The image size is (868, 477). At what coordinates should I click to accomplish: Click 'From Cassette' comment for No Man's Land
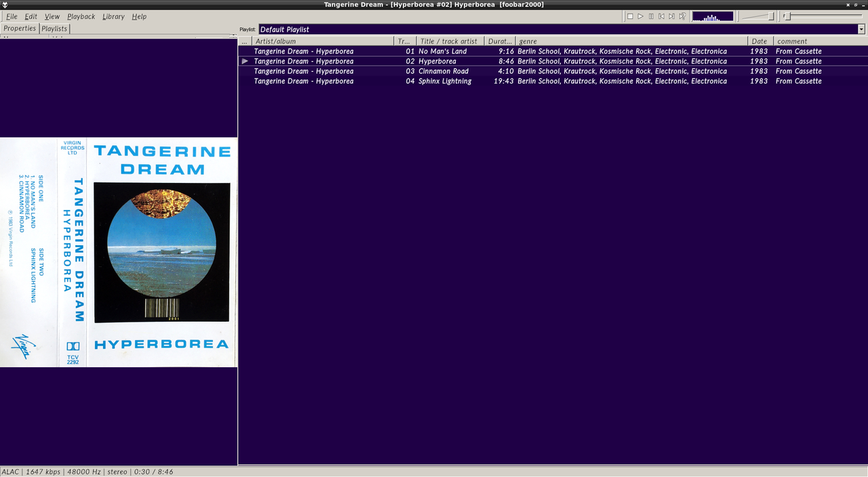[x=798, y=51]
